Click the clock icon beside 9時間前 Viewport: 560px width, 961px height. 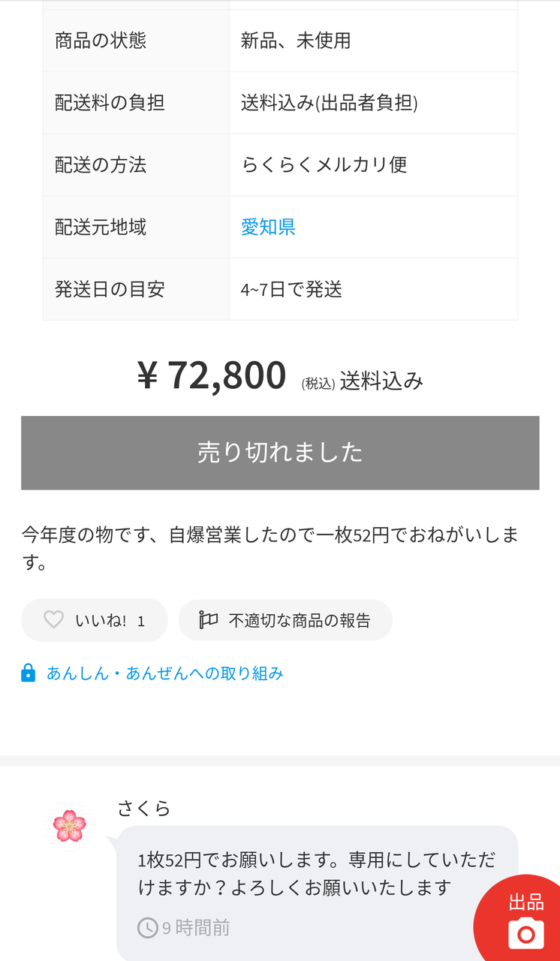tap(147, 928)
